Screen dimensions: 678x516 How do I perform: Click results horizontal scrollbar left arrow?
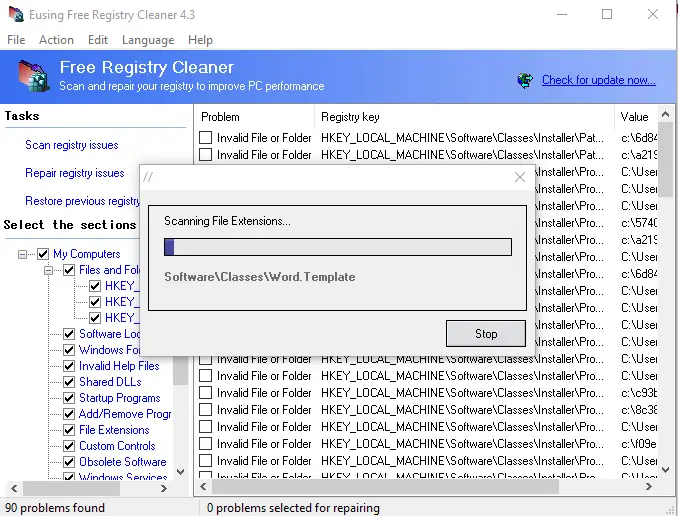[x=203, y=487]
